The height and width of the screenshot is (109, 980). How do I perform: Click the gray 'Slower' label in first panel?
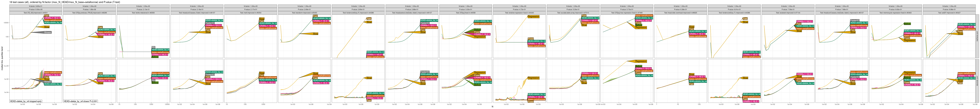click(x=47, y=32)
